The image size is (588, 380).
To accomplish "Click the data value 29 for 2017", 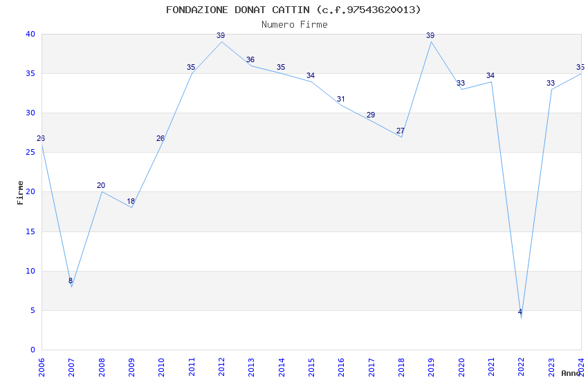I will 371,115.
